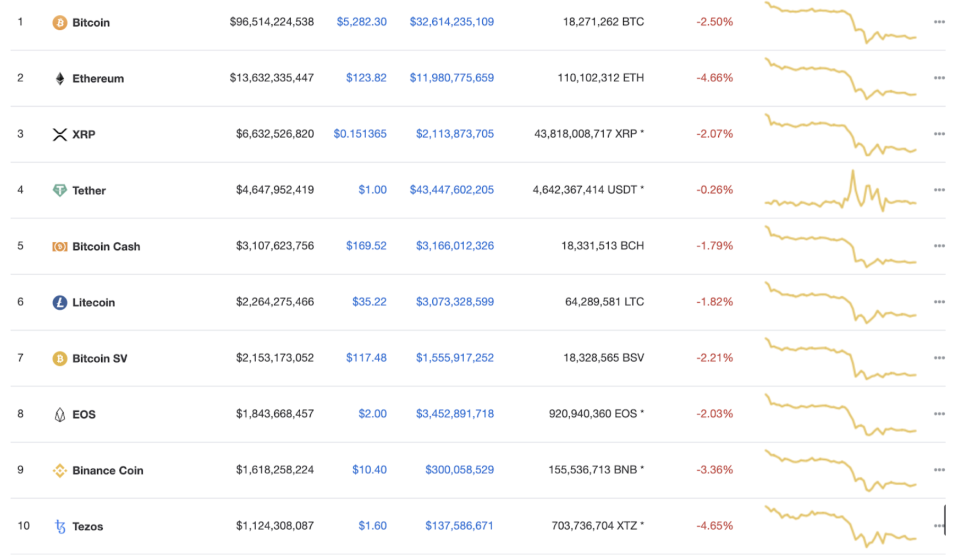Open the three-dot menu for Bitcoin
The height and width of the screenshot is (560, 958).
tap(939, 22)
